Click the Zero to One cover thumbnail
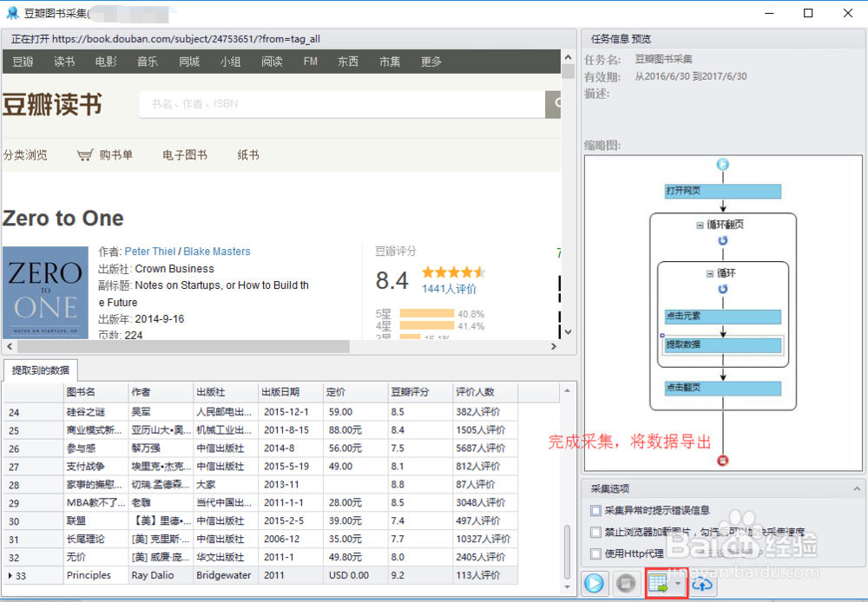 45,292
